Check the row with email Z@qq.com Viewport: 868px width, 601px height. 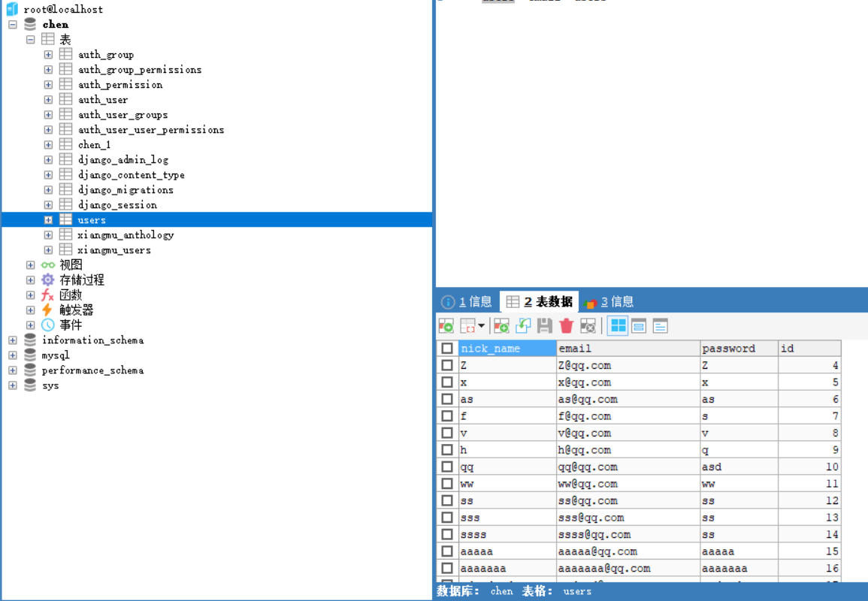pos(447,365)
